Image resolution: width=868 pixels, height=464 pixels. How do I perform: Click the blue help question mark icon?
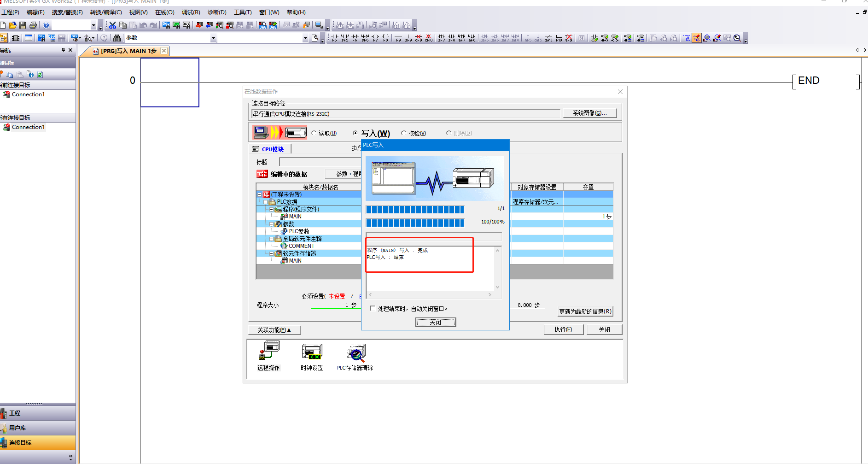coord(46,25)
